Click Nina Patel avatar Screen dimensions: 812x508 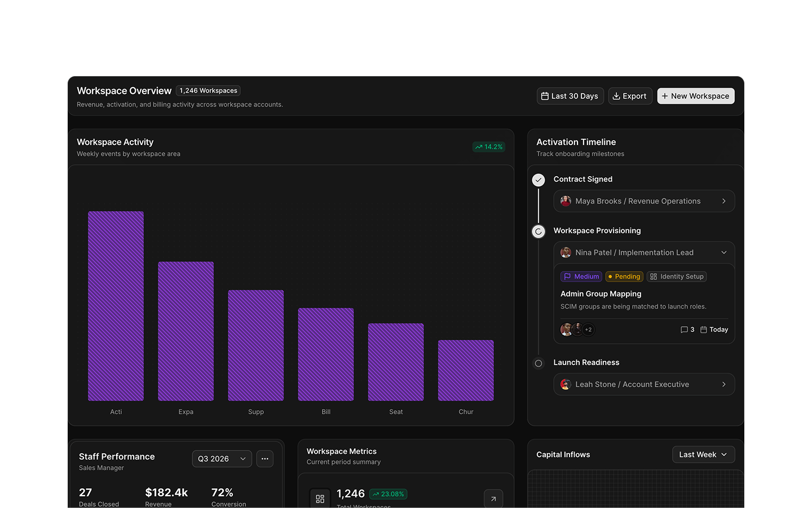point(566,252)
